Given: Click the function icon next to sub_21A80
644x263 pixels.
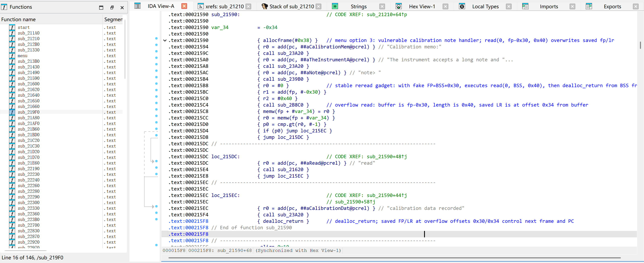Looking at the screenshot, I should click(12, 118).
